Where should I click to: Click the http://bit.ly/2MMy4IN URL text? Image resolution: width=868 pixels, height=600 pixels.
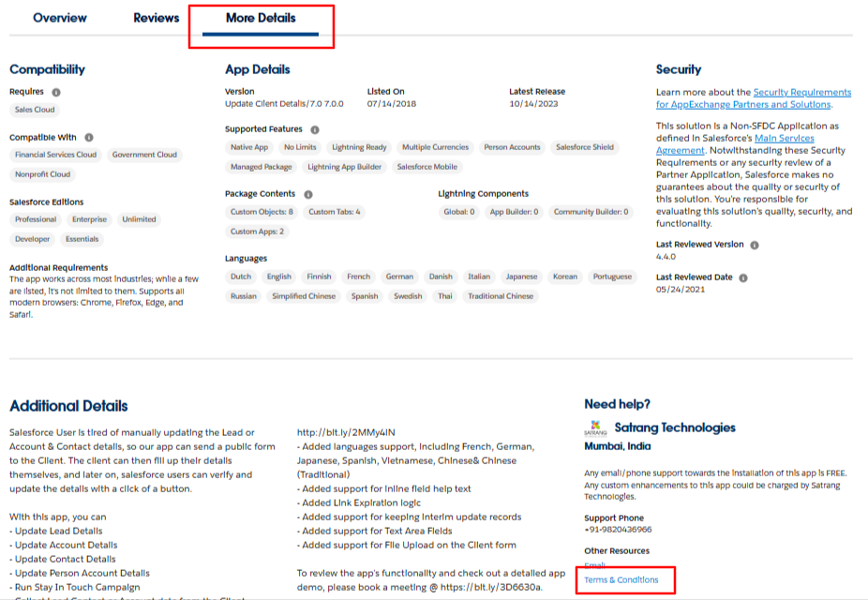(x=346, y=433)
